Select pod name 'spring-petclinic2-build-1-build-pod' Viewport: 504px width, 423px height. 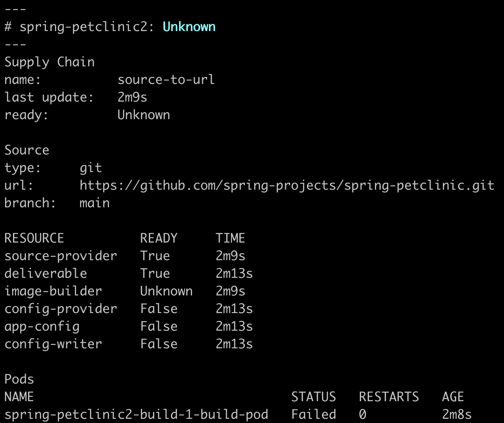(x=136, y=415)
